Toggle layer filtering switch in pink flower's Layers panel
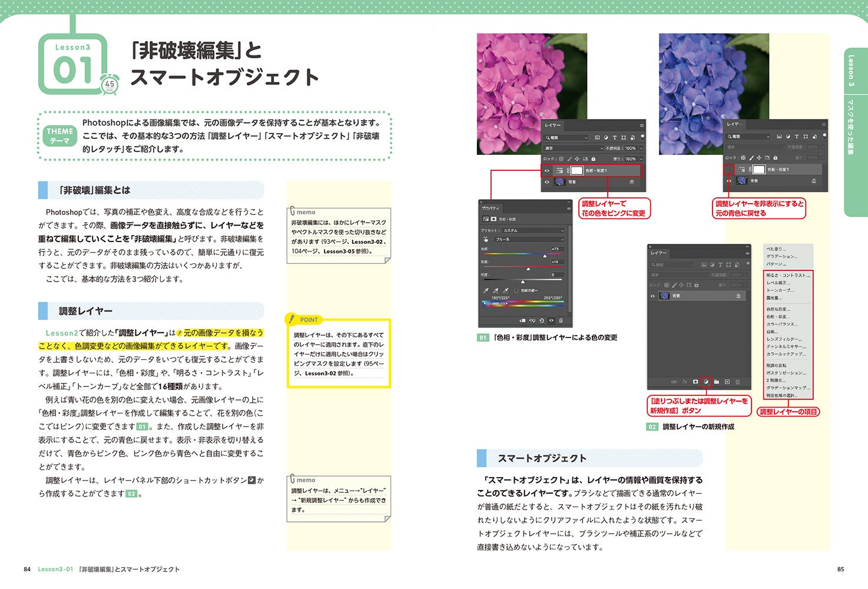 coord(642,137)
